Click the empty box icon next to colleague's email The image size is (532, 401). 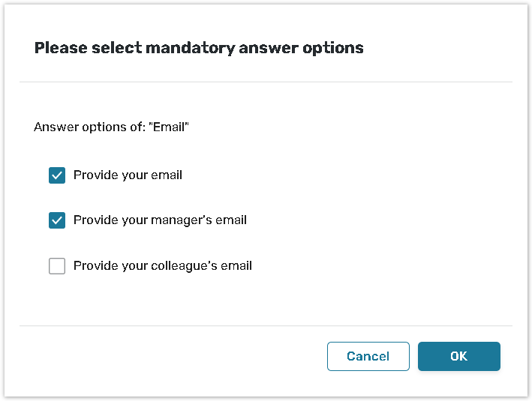click(57, 265)
